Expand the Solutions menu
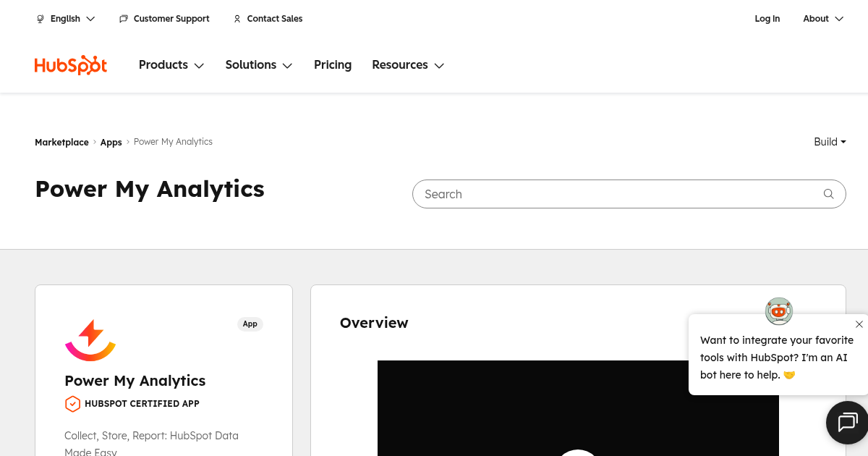The height and width of the screenshot is (456, 868). pyautogui.click(x=259, y=65)
